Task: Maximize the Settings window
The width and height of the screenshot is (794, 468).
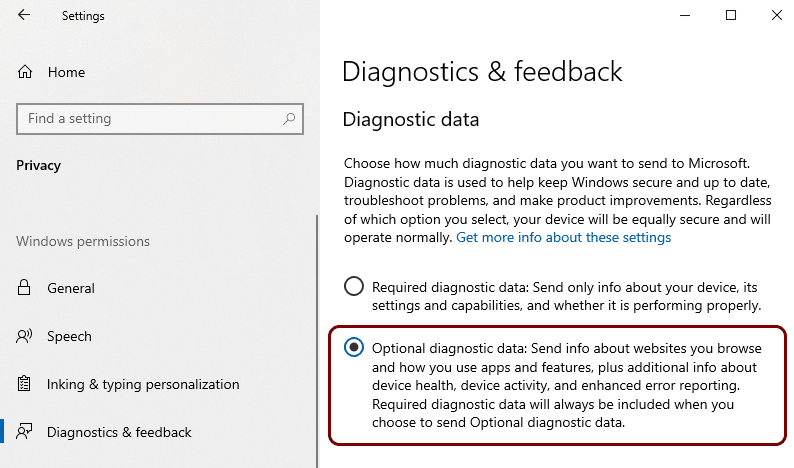Action: click(x=731, y=15)
